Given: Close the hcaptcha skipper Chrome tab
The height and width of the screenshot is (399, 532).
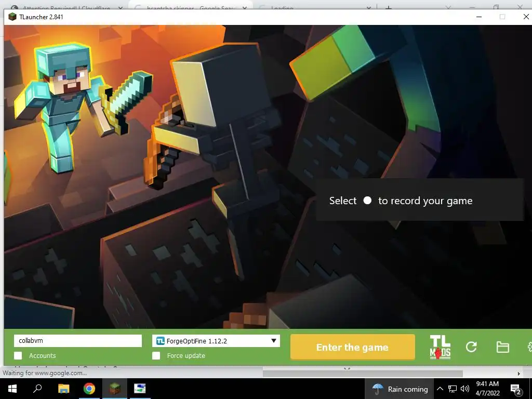Looking at the screenshot, I should tap(245, 7).
